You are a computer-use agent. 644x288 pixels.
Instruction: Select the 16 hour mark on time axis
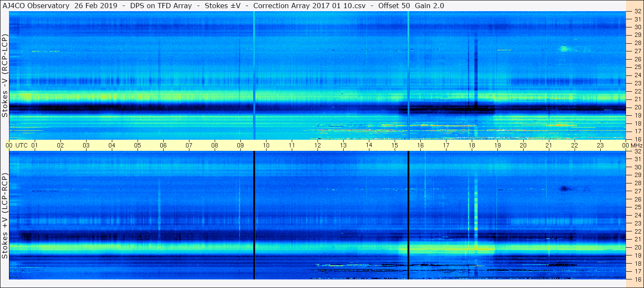click(x=420, y=145)
